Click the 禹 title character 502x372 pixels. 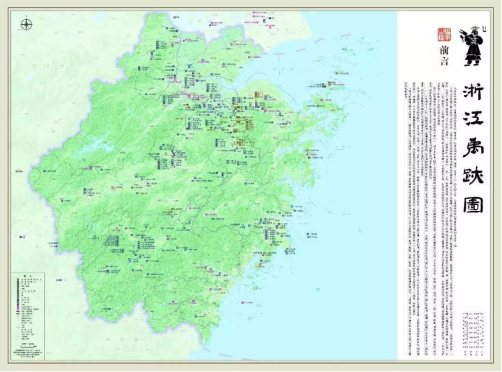point(473,147)
